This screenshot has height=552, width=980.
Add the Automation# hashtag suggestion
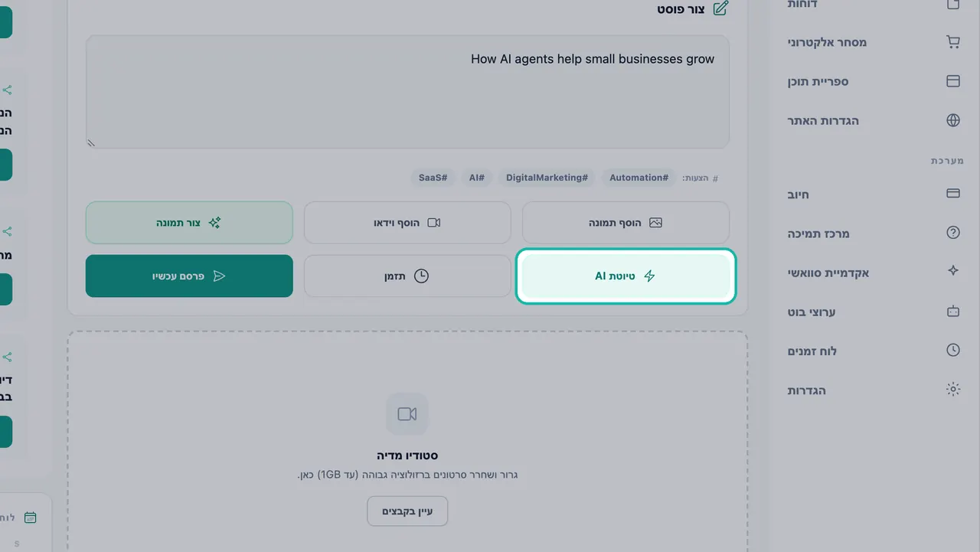point(639,178)
